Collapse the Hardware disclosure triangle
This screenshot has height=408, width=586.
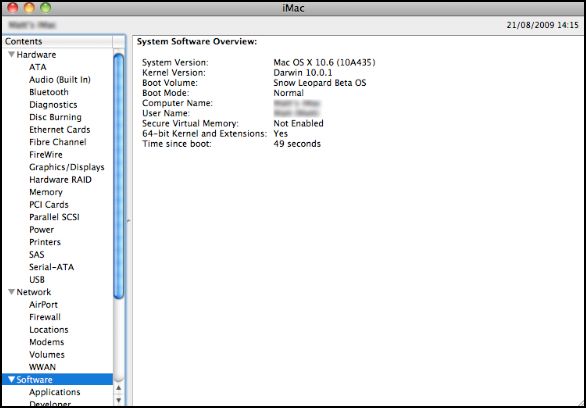[x=12, y=55]
